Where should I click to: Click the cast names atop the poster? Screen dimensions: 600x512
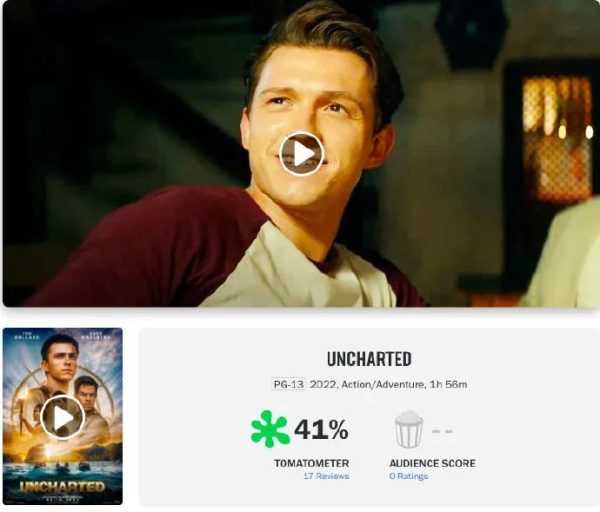(62, 337)
